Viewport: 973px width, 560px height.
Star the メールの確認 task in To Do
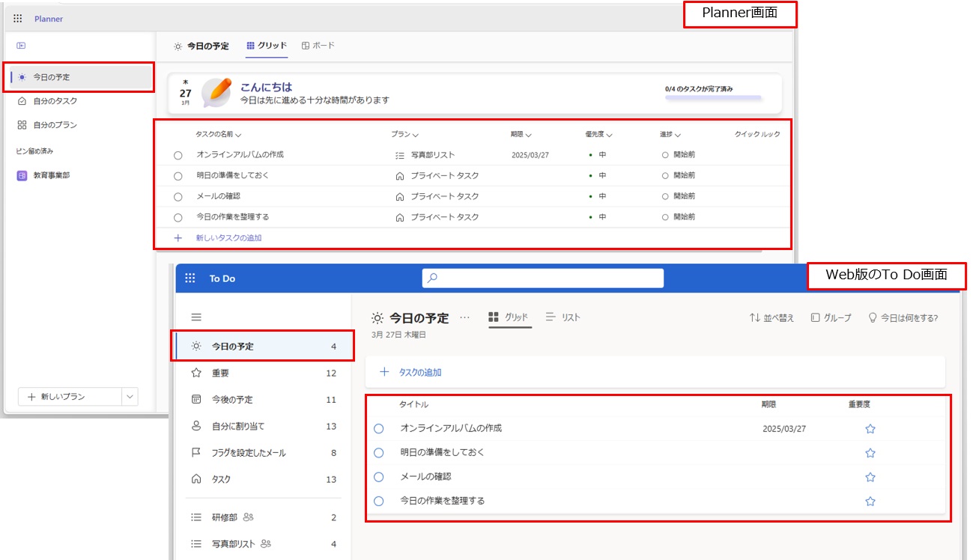870,477
